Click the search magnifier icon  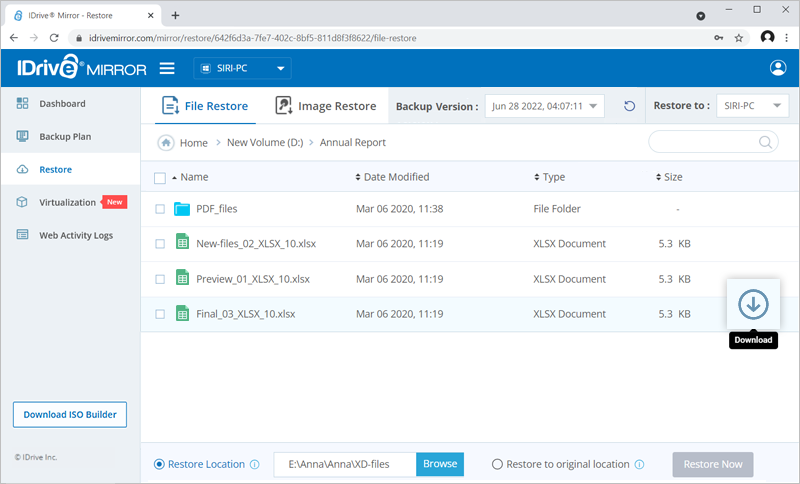(x=765, y=142)
